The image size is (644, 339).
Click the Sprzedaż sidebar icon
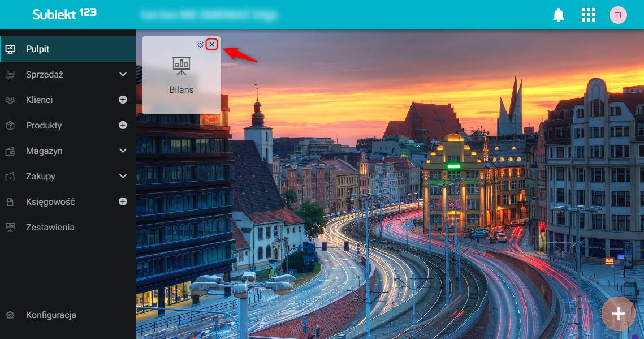pos(10,75)
